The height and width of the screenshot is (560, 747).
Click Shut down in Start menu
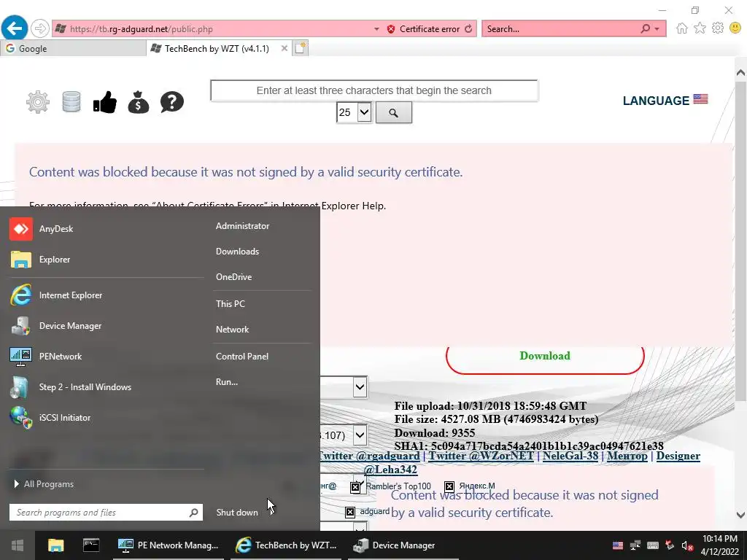click(x=237, y=513)
